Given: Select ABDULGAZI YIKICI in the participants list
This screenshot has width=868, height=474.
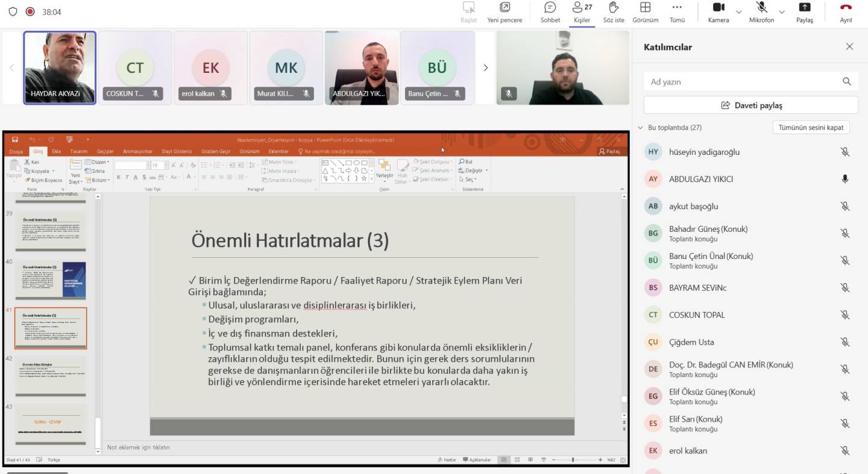Looking at the screenshot, I should coord(700,179).
